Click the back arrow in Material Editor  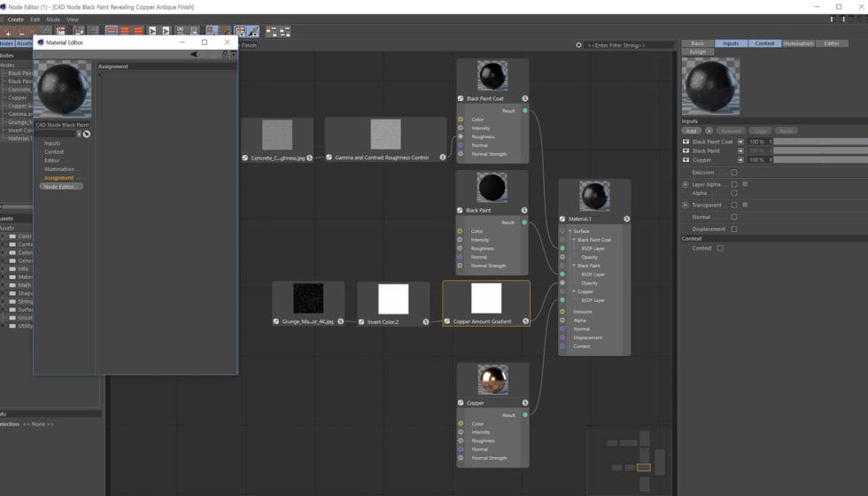[194, 55]
